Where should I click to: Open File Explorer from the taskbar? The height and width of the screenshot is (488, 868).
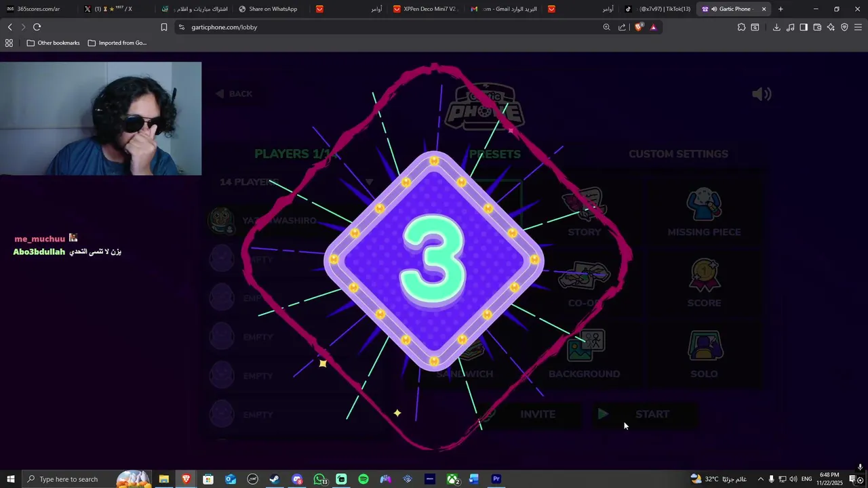coord(163,479)
